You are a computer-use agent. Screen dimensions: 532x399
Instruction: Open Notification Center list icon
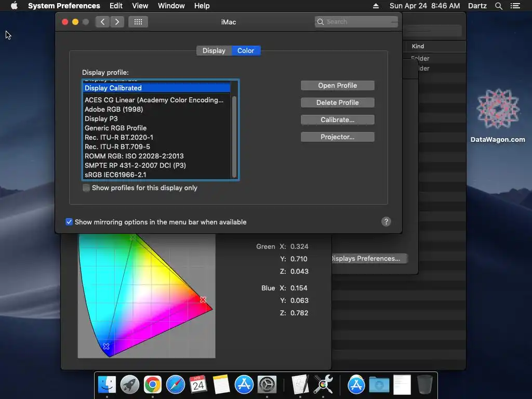point(515,6)
